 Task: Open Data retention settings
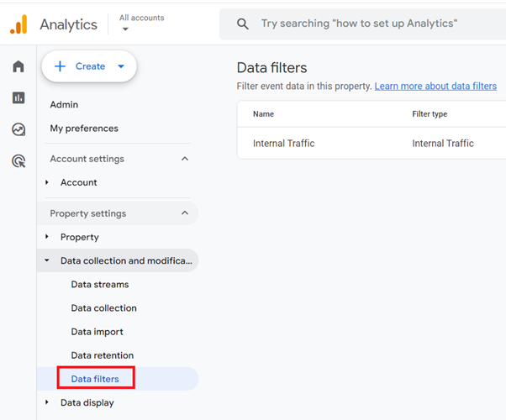coord(102,355)
